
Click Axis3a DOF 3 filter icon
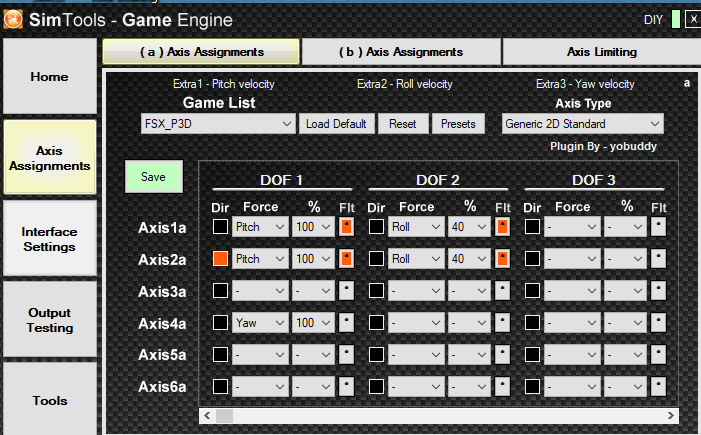coord(658,291)
